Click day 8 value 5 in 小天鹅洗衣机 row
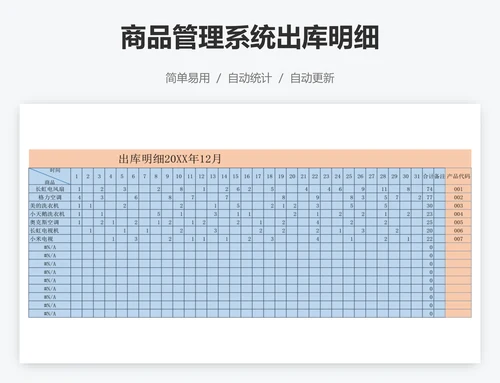The height and width of the screenshot is (383, 500). 156,214
